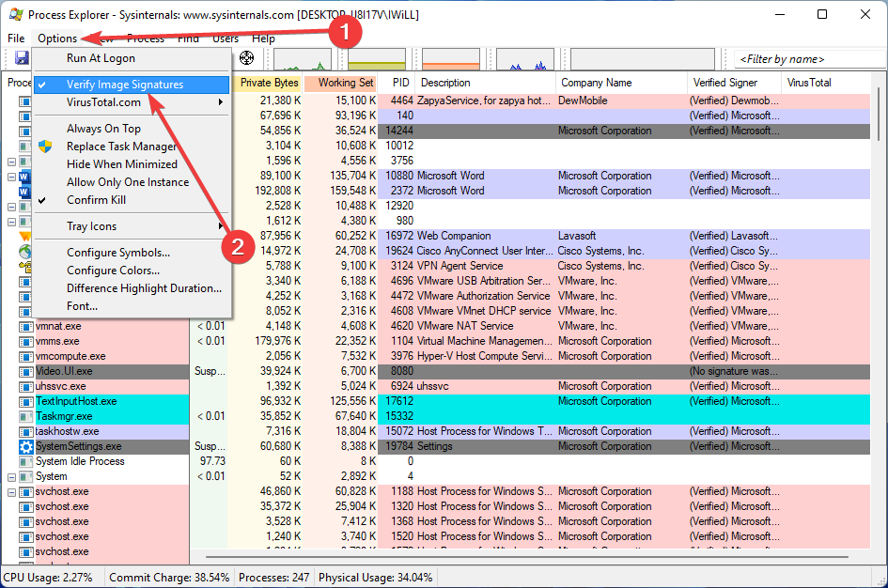The width and height of the screenshot is (888, 588).
Task: Click the vertical scrollbar of process list
Action: pos(879,114)
